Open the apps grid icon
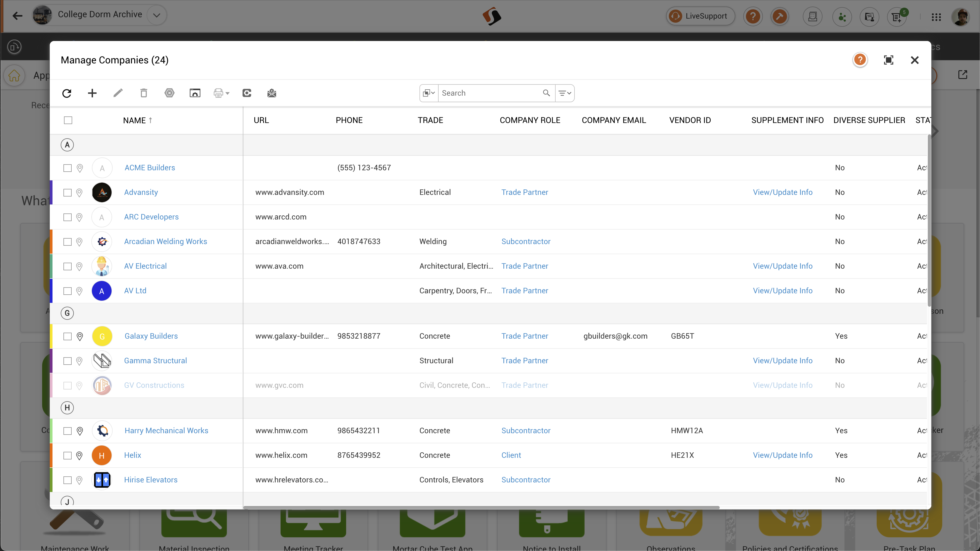 click(936, 17)
